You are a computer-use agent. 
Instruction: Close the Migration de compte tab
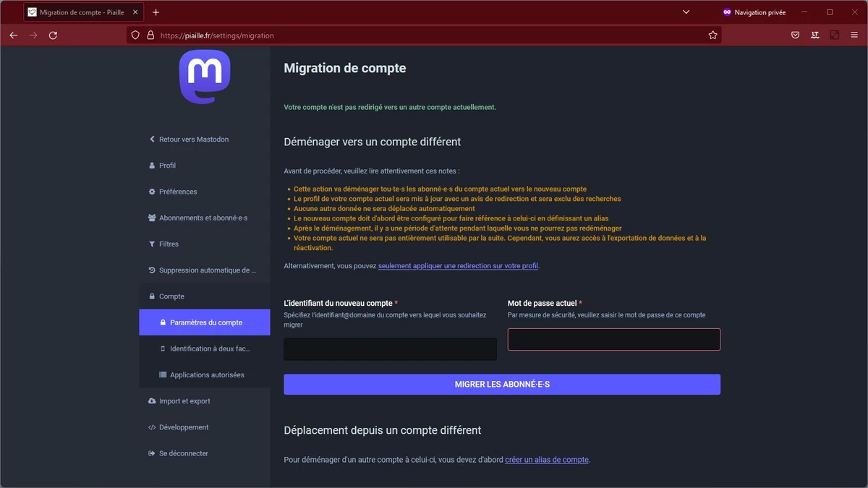coord(135,12)
